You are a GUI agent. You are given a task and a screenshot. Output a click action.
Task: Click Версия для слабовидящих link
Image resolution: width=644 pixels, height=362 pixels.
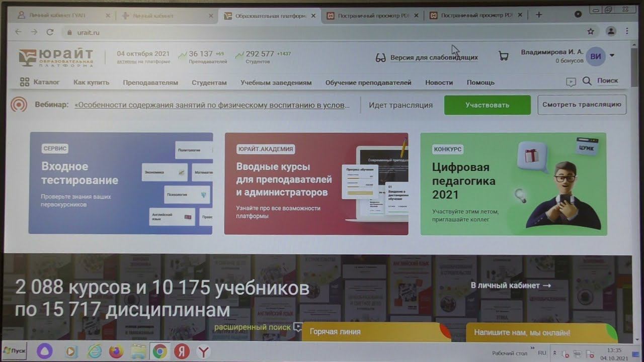coord(434,57)
